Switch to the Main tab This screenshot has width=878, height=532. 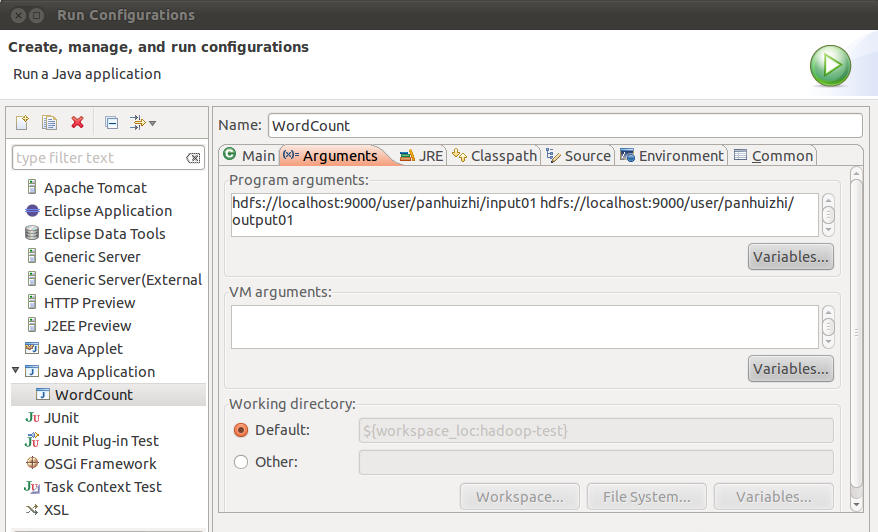point(249,155)
